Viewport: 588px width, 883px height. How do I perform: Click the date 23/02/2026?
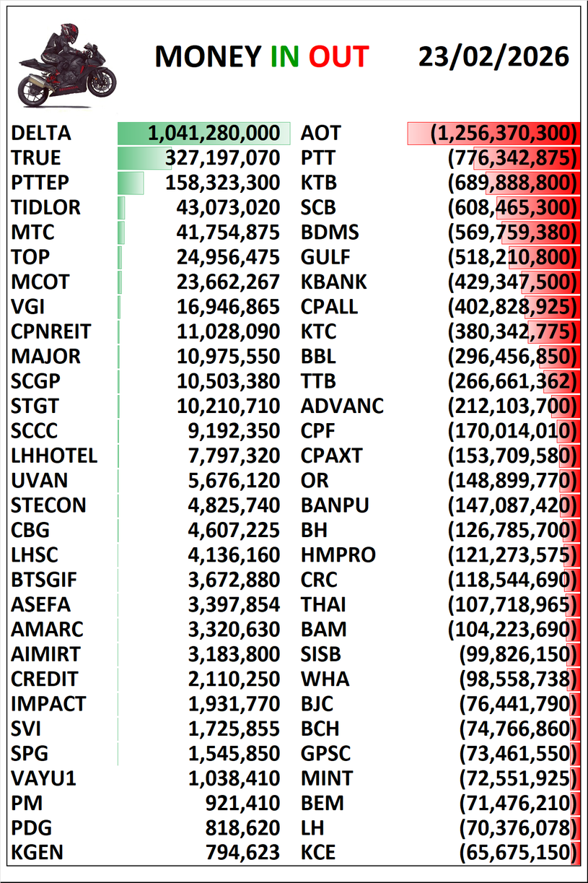coord(493,56)
